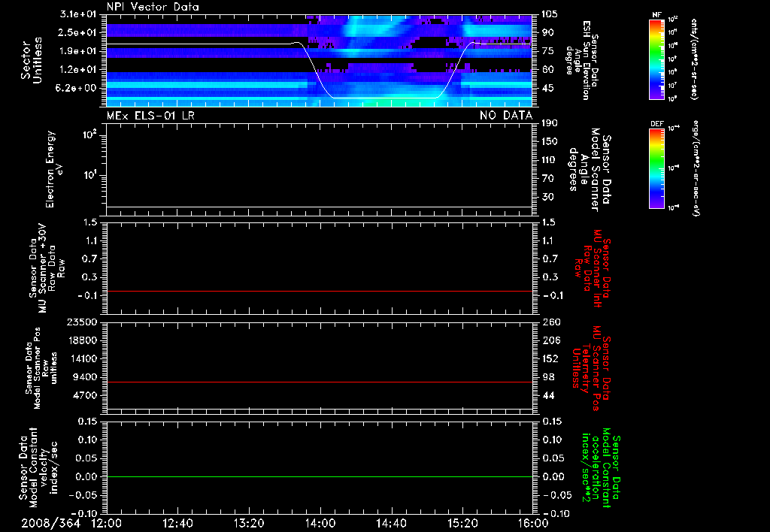Click the "Sector Unitless" axis title

(32, 60)
